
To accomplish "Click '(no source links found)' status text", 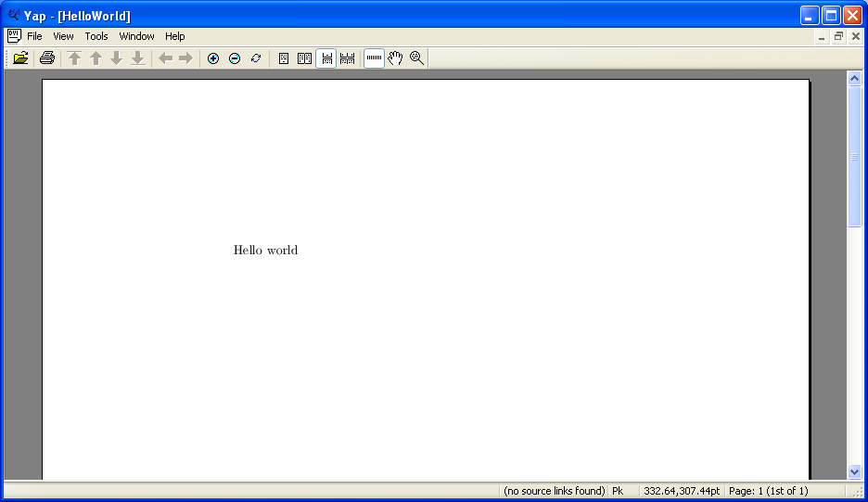I will (x=555, y=491).
